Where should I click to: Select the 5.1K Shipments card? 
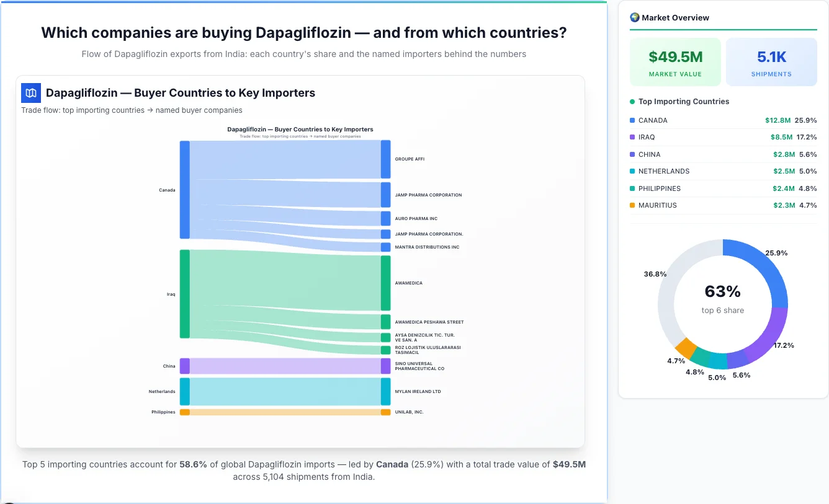[771, 61]
